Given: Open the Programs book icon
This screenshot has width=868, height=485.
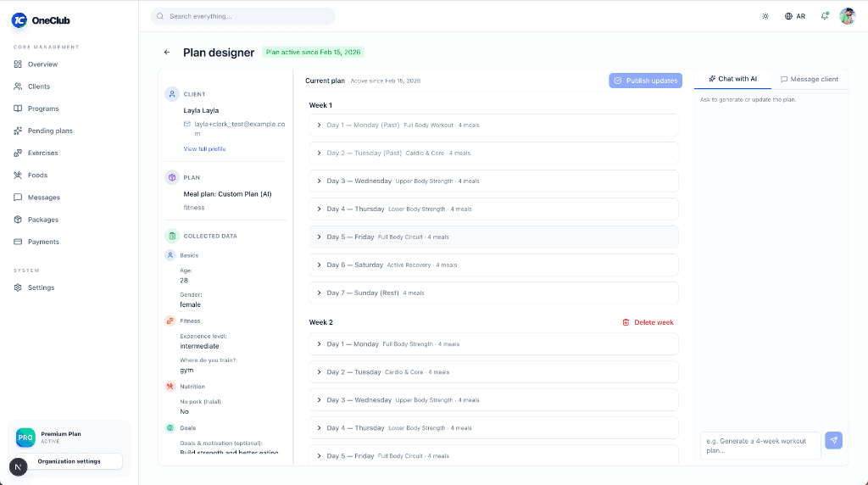Looking at the screenshot, I should pos(18,109).
